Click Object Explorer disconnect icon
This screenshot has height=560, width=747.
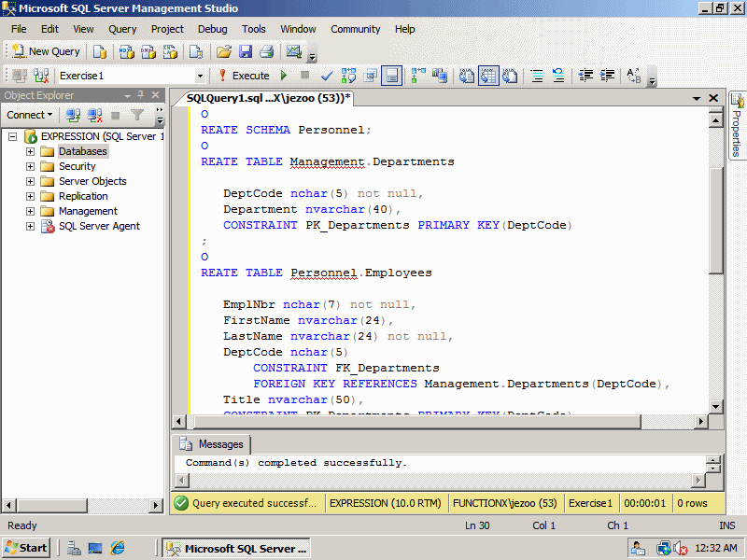coord(95,115)
